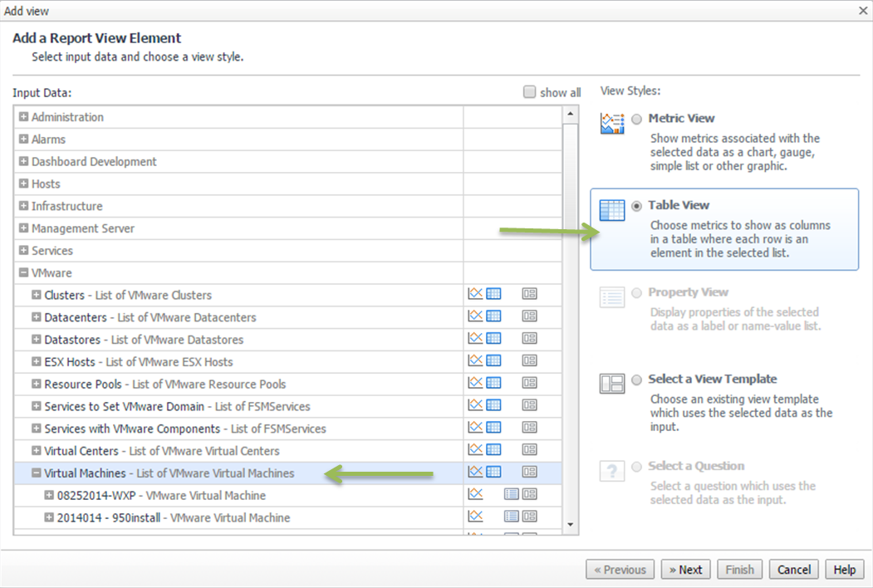
Task: Open Help for this dialog
Action: tap(844, 570)
